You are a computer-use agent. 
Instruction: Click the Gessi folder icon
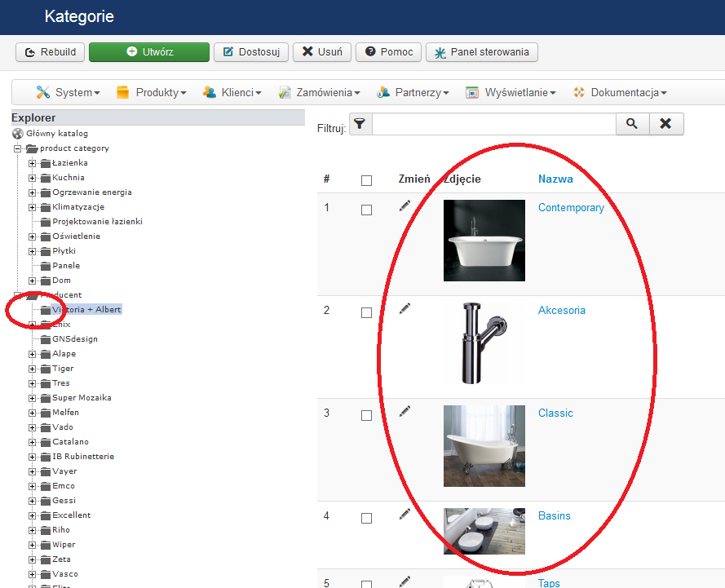(46, 501)
